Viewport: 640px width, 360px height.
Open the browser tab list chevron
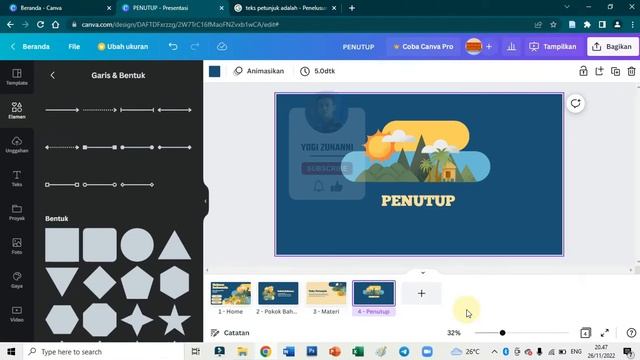pyautogui.click(x=567, y=7)
